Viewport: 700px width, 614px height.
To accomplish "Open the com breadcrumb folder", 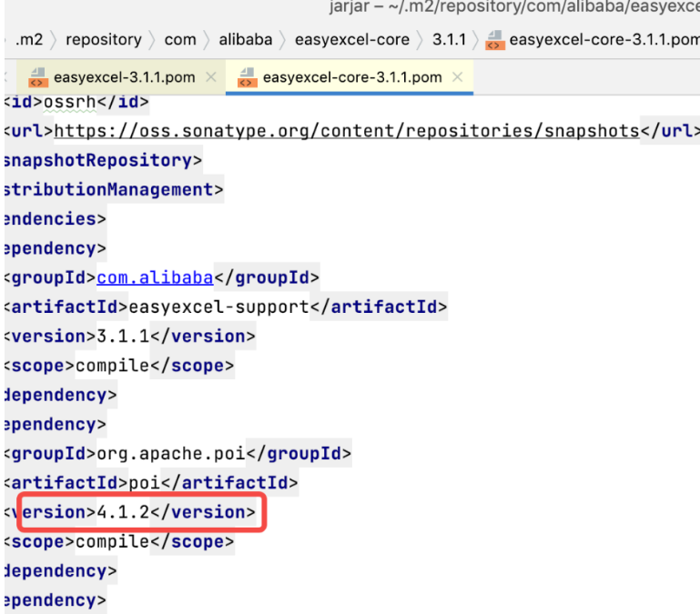I will [180, 40].
